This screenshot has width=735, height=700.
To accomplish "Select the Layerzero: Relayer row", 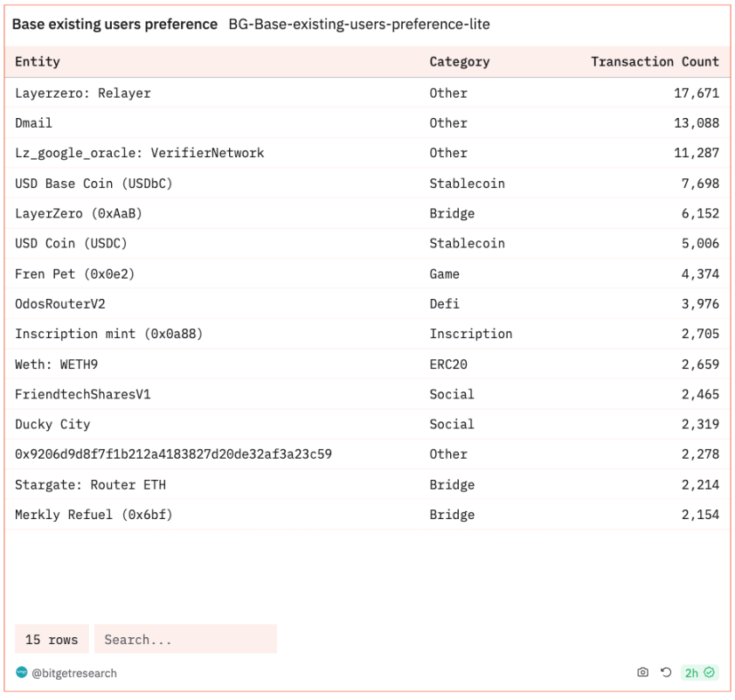I will [83, 93].
